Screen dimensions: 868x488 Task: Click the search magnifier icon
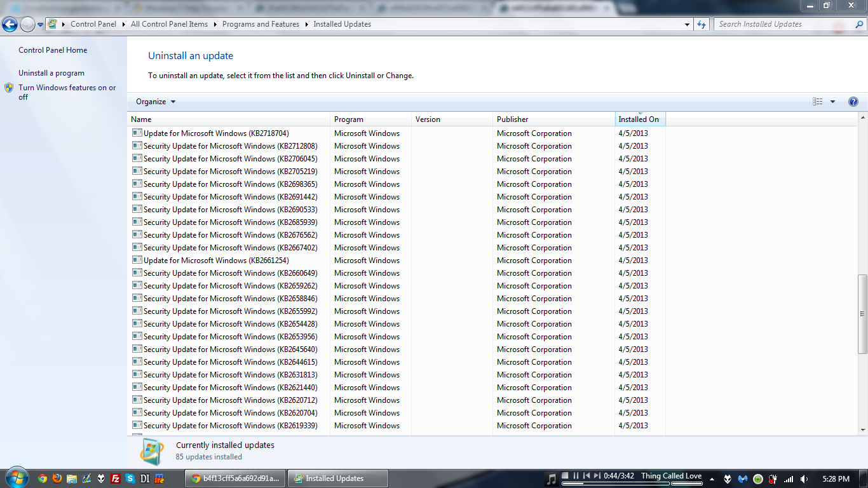858,25
